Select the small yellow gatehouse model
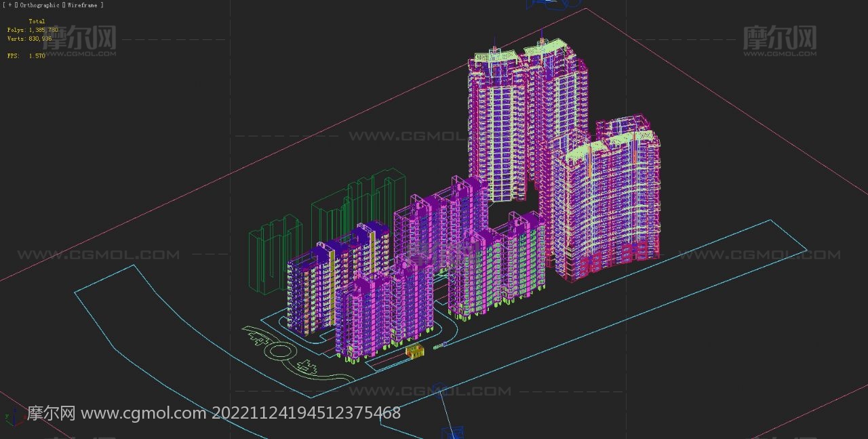Image resolution: width=868 pixels, height=439 pixels. 414,350
